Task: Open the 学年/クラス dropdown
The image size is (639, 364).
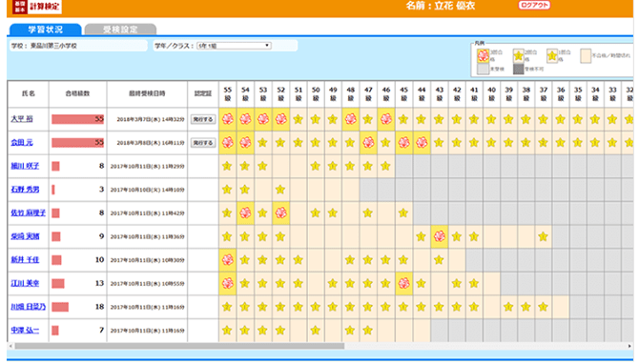Action: (x=234, y=46)
